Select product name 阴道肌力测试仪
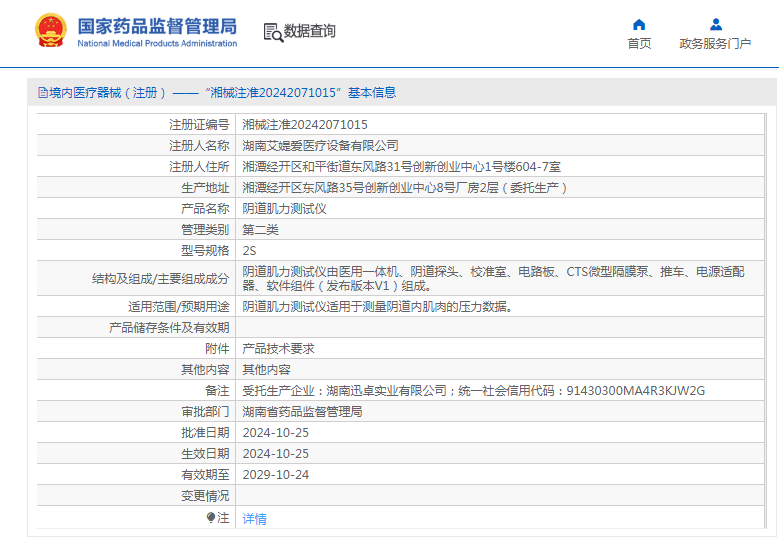Viewport: 779px width, 541px height. (285, 209)
